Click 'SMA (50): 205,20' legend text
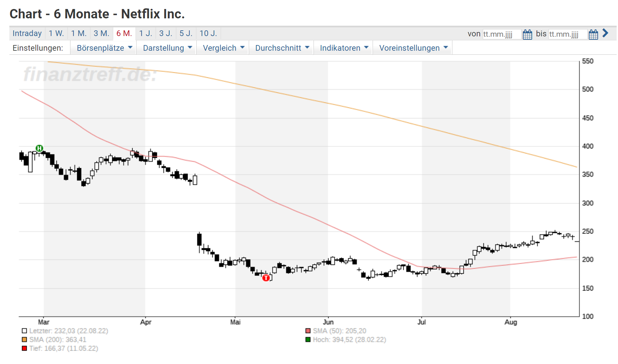 point(340,331)
